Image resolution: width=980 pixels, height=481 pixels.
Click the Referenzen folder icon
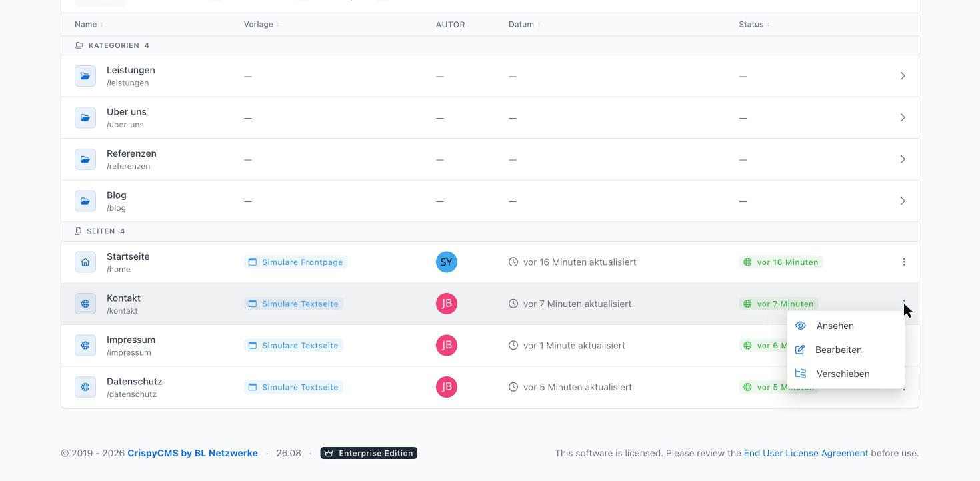point(85,159)
